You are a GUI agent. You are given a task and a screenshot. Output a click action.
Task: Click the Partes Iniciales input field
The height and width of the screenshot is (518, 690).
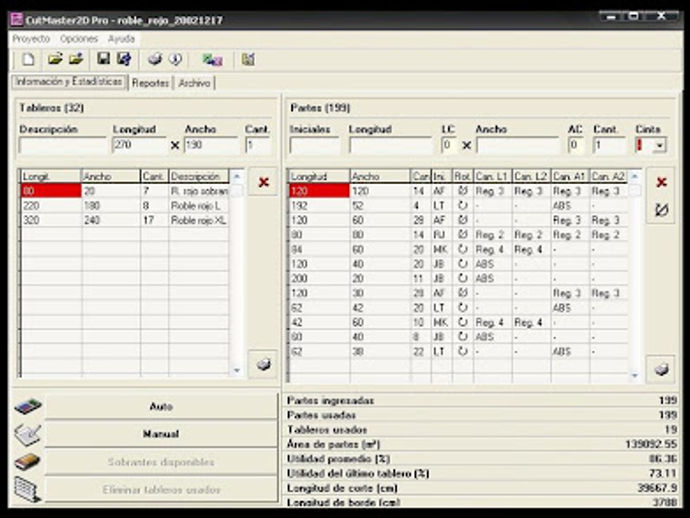[x=315, y=145]
